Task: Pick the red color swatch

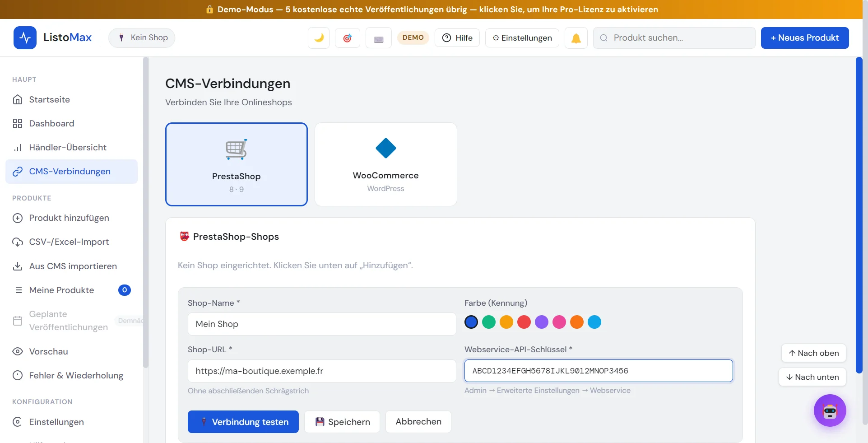Action: [524, 322]
